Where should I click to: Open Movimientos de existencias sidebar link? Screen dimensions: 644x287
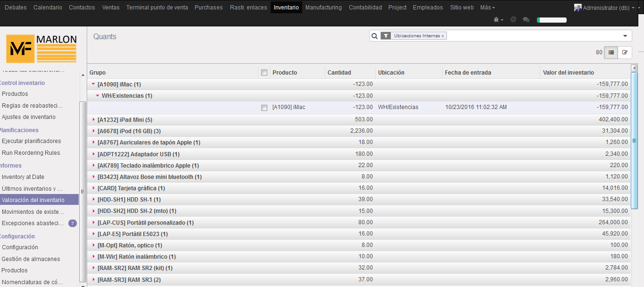click(33, 211)
